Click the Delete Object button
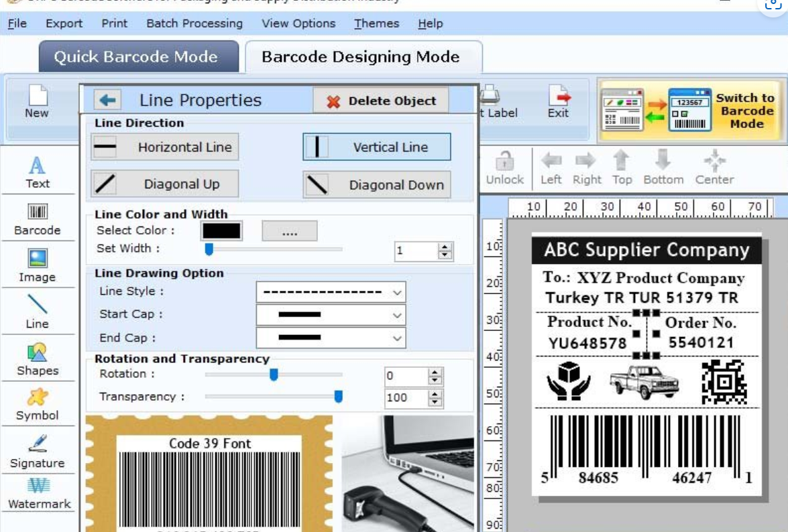 380,101
